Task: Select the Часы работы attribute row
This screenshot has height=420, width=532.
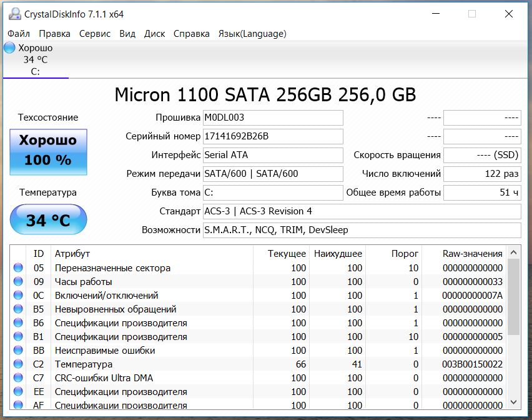Action: pyautogui.click(x=259, y=281)
